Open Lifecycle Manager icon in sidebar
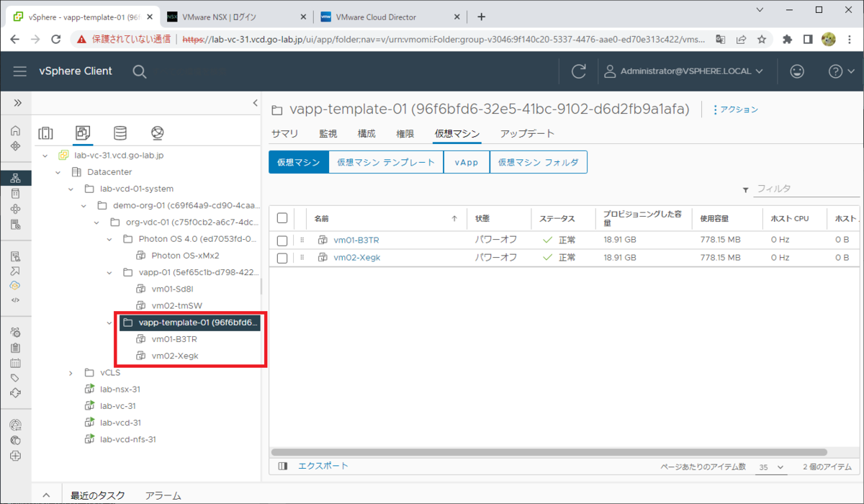The height and width of the screenshot is (504, 864). pos(15,393)
